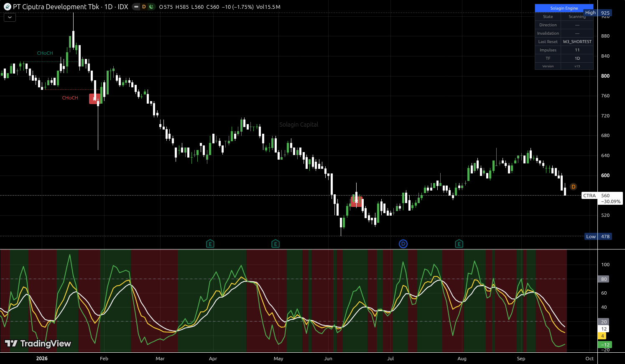The height and width of the screenshot is (364, 625).
Task: Click the version v15 cell
Action: pyautogui.click(x=577, y=66)
